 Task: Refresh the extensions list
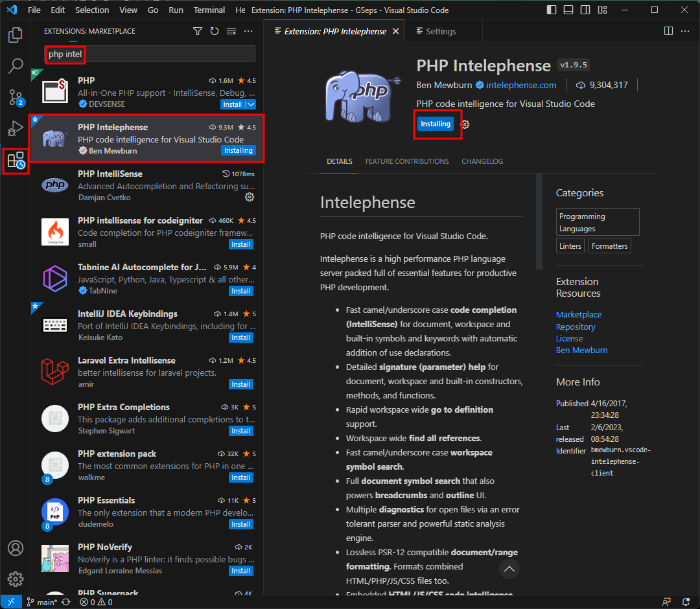(215, 31)
